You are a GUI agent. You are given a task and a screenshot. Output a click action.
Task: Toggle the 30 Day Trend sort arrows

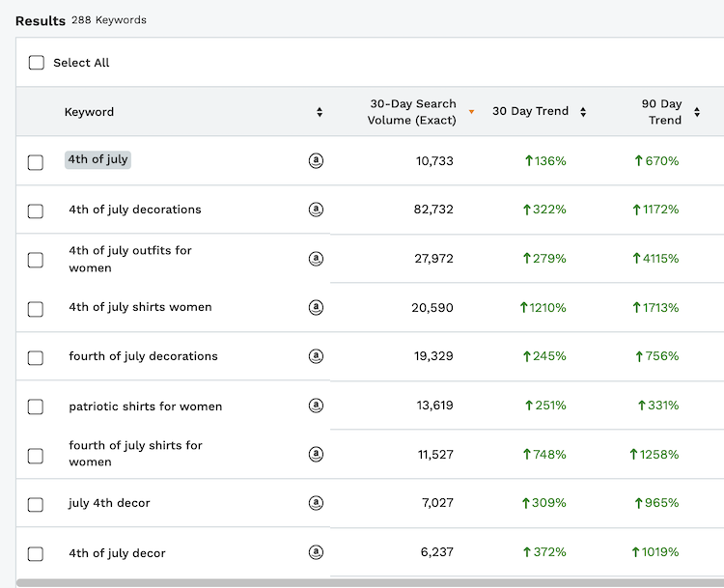tap(583, 112)
